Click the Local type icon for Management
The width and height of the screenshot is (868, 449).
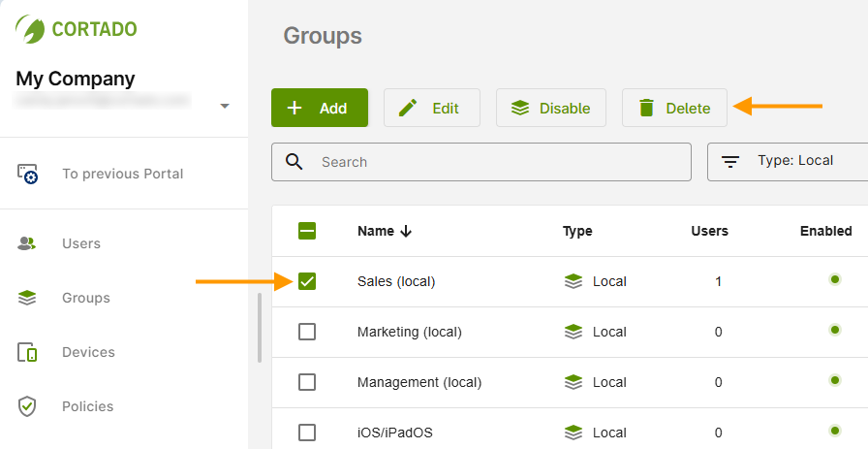click(573, 382)
